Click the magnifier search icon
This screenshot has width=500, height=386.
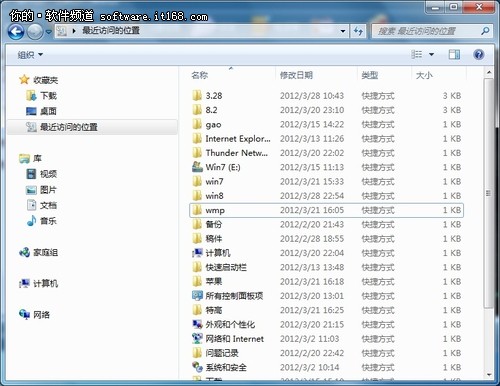[x=485, y=31]
